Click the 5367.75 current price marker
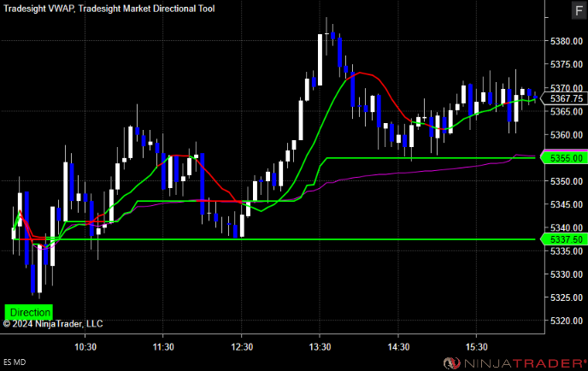 click(564, 98)
